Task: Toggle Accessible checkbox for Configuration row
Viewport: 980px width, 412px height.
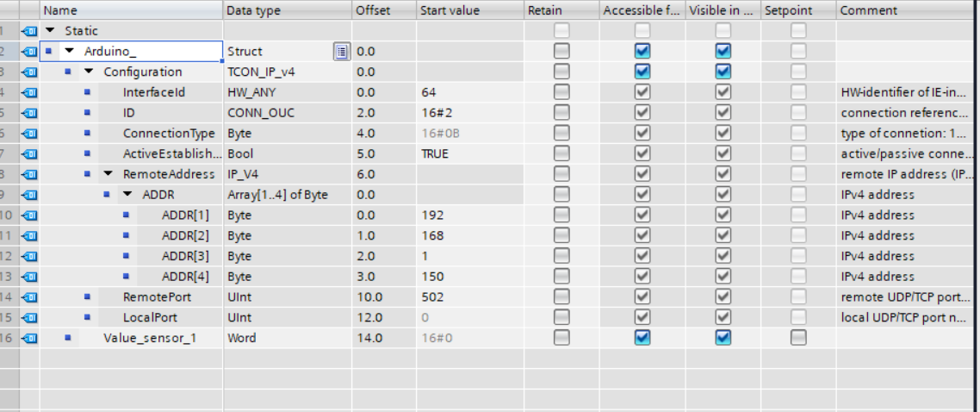Action: click(x=642, y=72)
